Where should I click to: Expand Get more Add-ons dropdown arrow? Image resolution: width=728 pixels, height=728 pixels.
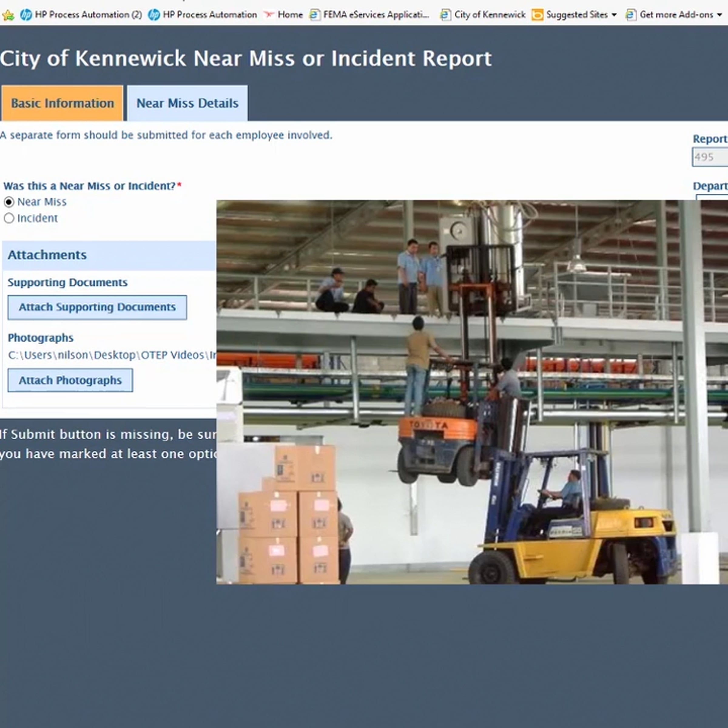click(719, 15)
